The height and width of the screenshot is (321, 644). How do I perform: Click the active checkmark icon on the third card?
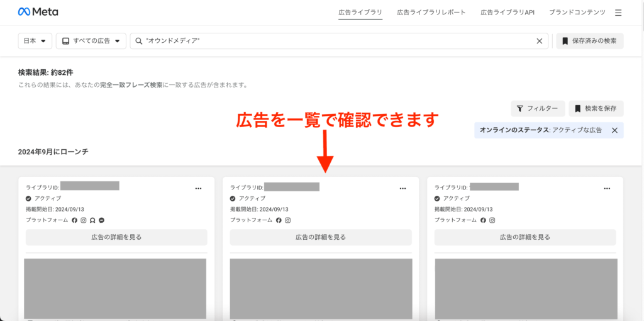pyautogui.click(x=438, y=198)
